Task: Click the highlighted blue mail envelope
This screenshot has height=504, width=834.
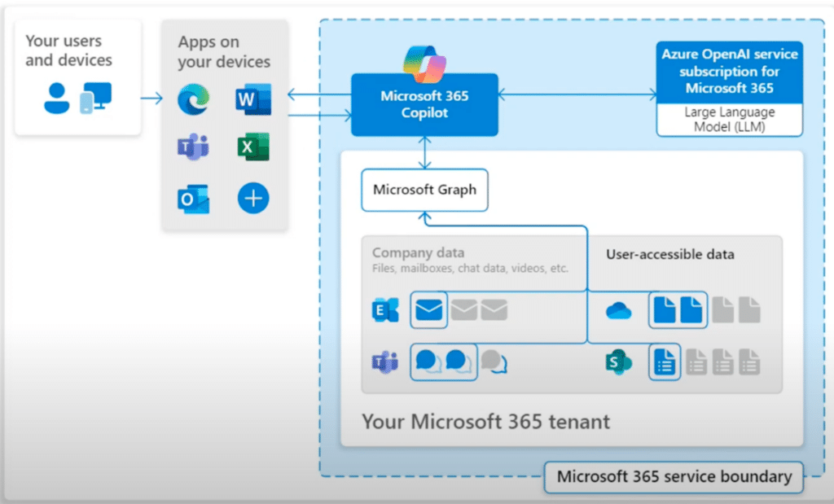Action: 428,310
